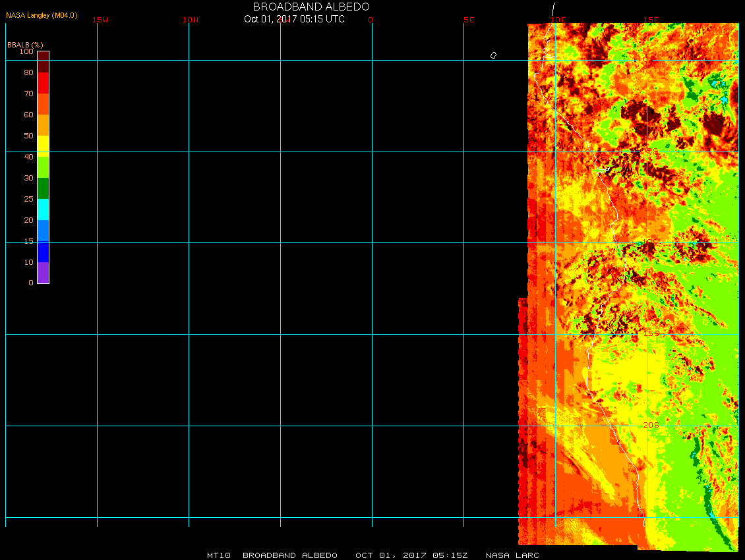745x560 pixels.
Task: Select the dark blue 10-15% legend swatch
Action: (43, 252)
